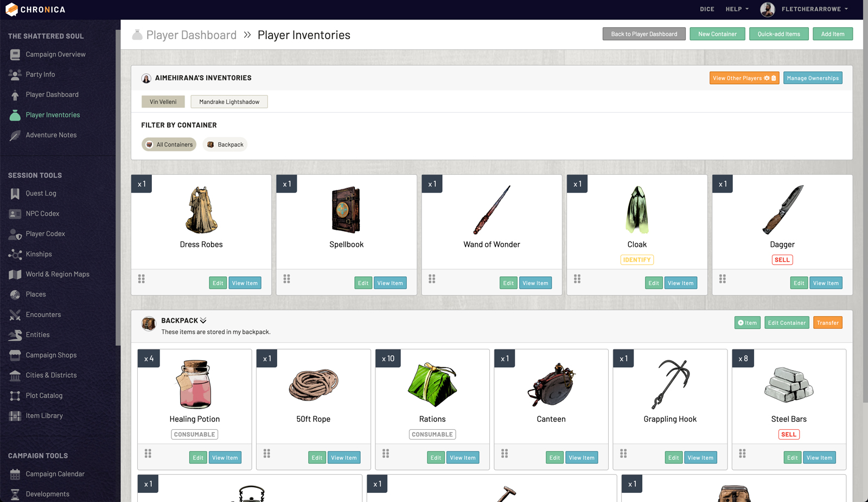Filter inventory by Backpack container
868x502 pixels.
pos(225,145)
